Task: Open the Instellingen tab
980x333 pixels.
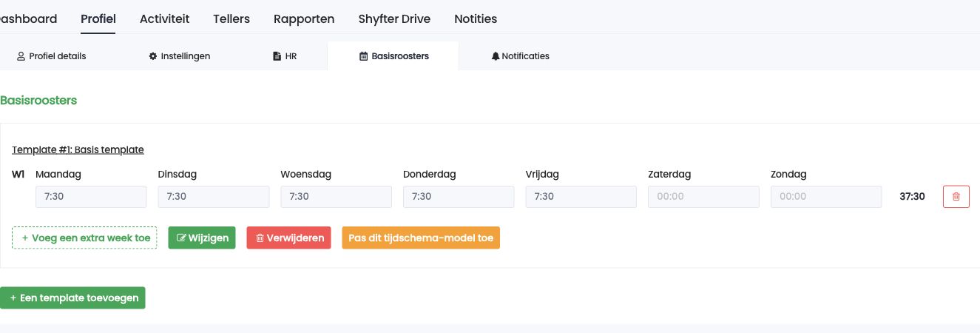Action: pyautogui.click(x=180, y=55)
